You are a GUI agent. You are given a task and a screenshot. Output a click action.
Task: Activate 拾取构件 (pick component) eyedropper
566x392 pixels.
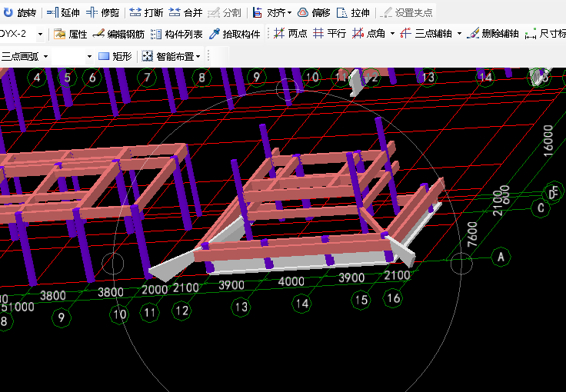[x=235, y=35]
